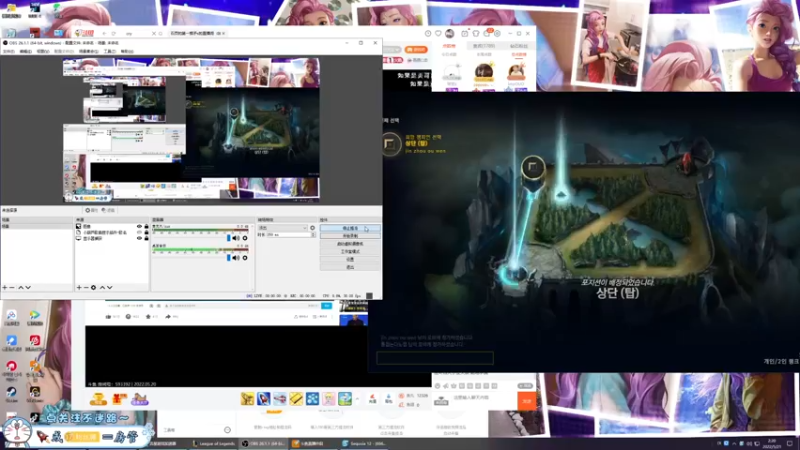Click the orange send button in Douyu chat

[x=527, y=401]
